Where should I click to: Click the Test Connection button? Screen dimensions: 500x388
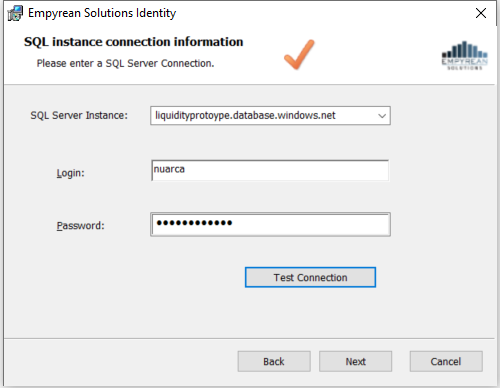tap(310, 277)
